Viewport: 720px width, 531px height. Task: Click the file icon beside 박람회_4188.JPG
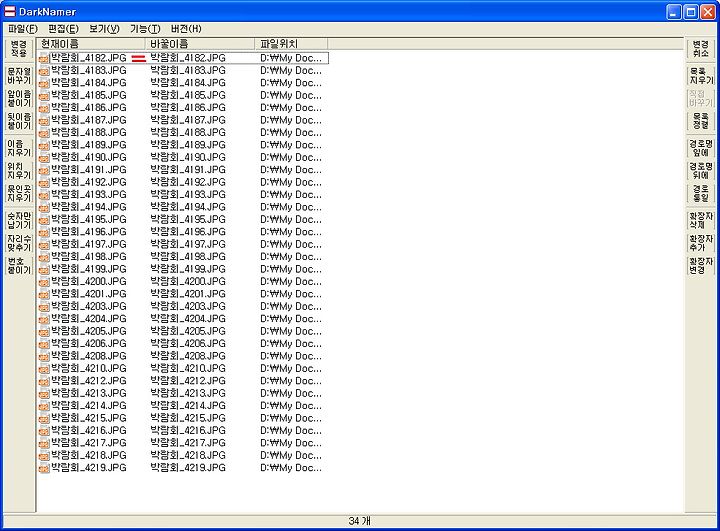point(44,133)
